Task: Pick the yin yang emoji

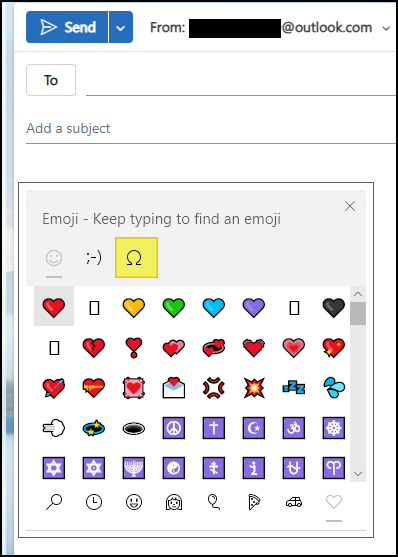Action: (173, 468)
